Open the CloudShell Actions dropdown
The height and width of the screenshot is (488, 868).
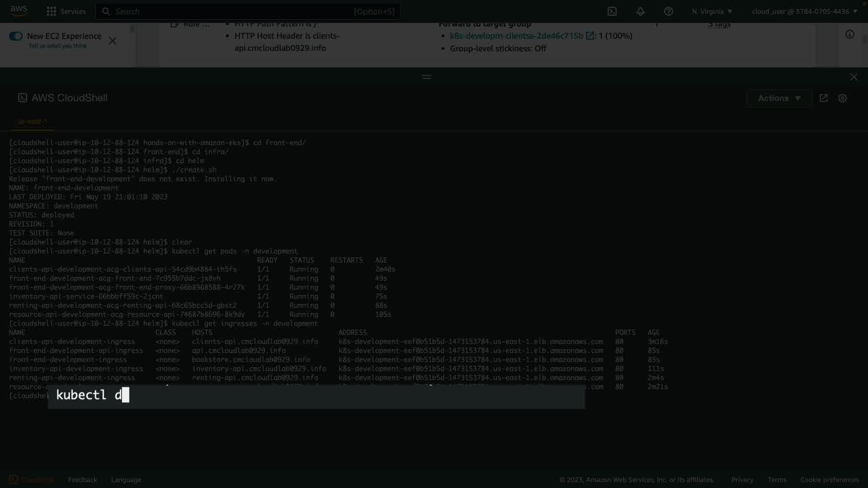point(778,98)
